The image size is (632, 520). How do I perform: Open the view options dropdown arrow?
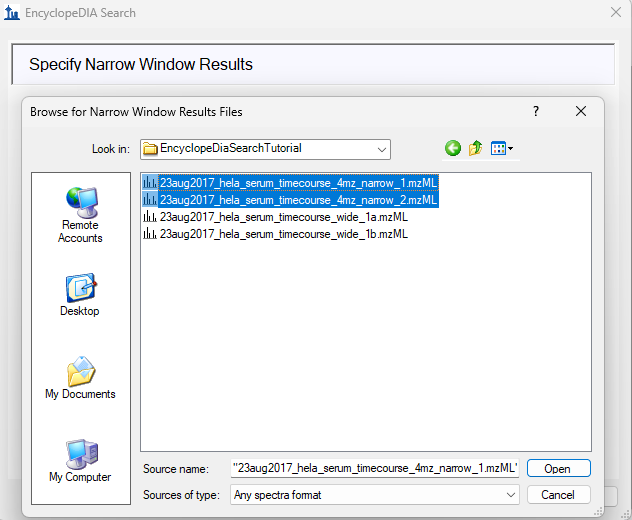(511, 149)
